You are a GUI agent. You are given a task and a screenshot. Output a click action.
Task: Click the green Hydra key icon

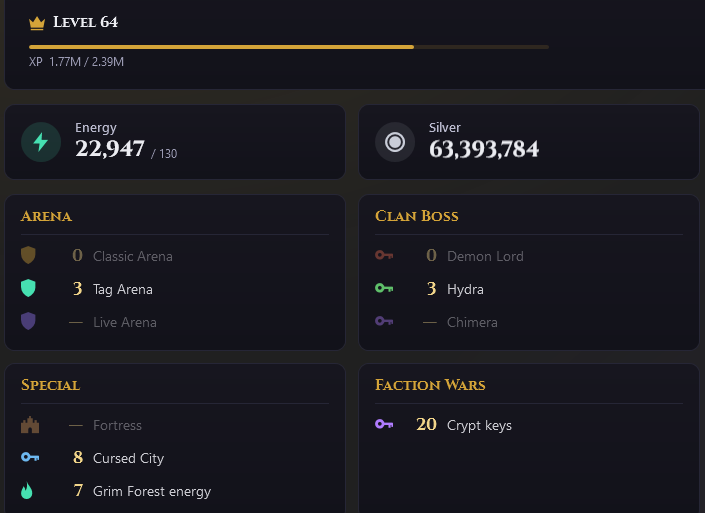click(384, 288)
